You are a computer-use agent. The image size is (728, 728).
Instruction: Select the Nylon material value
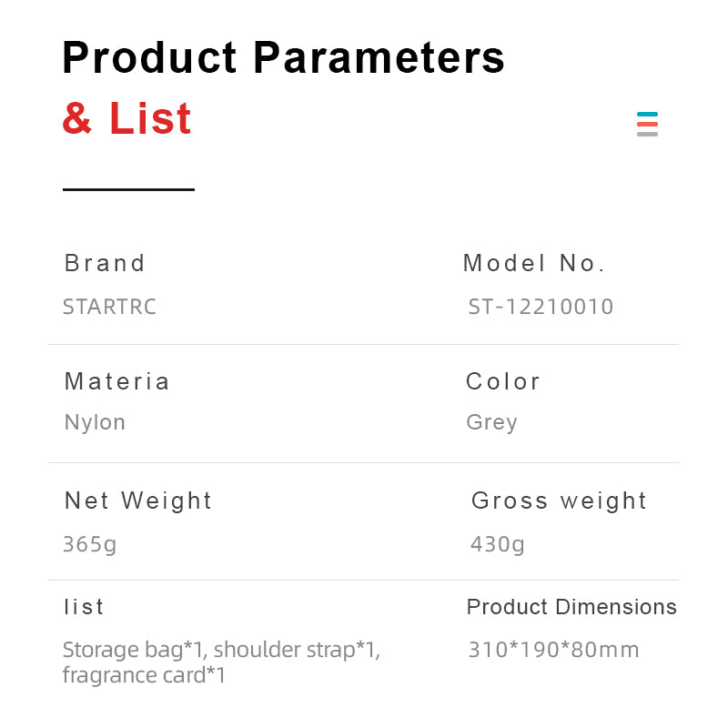coord(95,422)
